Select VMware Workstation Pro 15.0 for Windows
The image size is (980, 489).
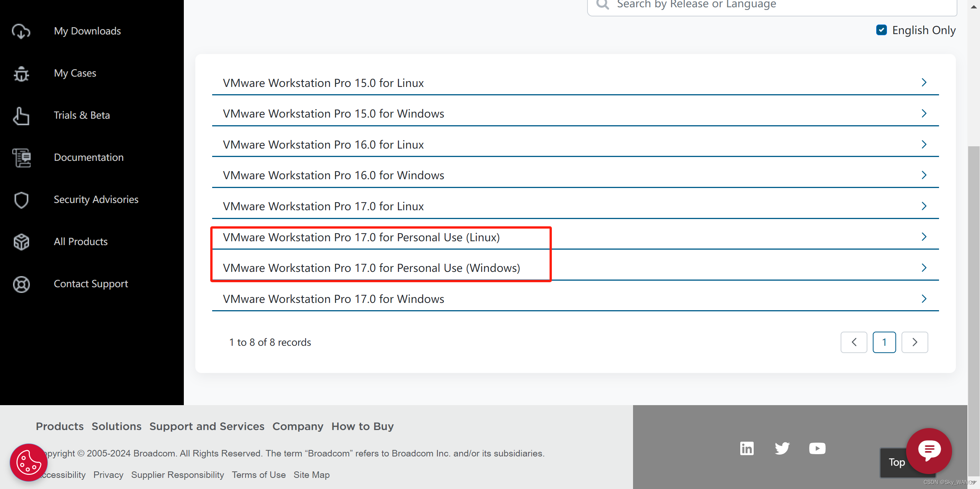tap(334, 114)
